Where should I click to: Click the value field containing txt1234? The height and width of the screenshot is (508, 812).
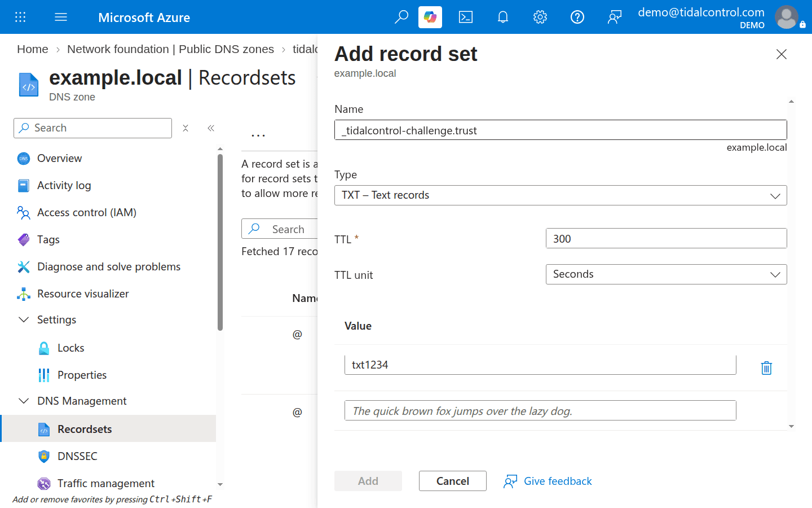click(540, 365)
